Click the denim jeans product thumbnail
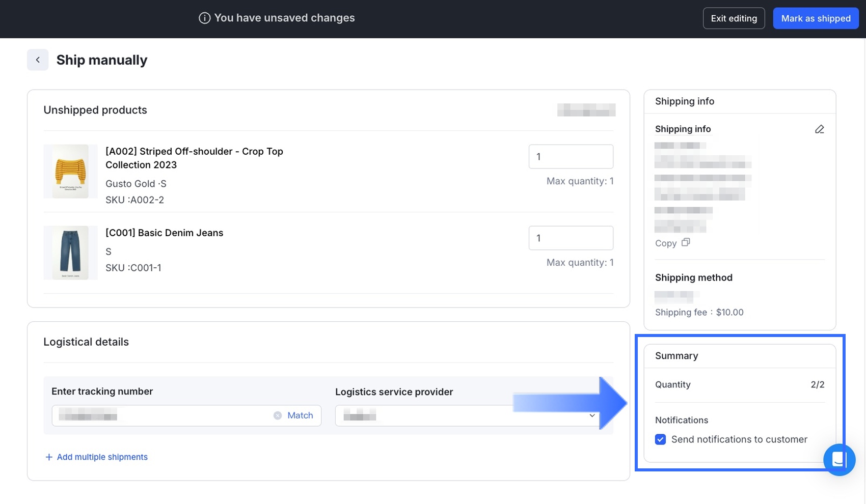Screen dimensions: 866x504 (70, 253)
